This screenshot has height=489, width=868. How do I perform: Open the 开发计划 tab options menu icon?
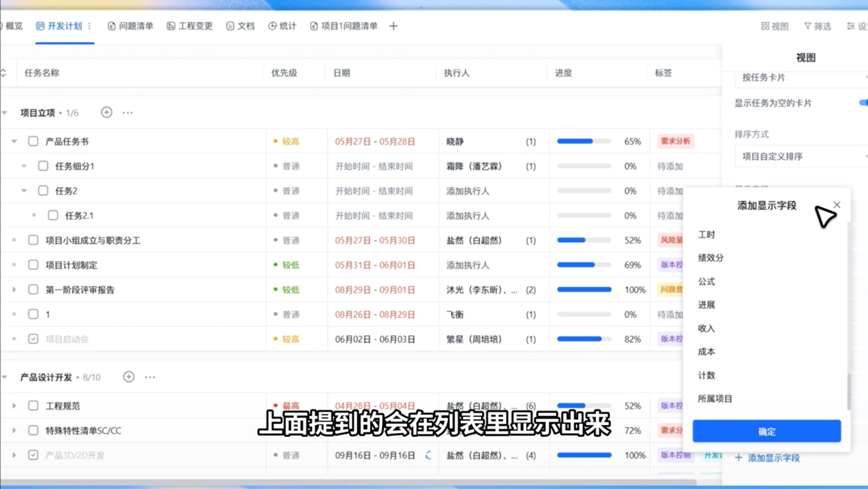pos(89,26)
